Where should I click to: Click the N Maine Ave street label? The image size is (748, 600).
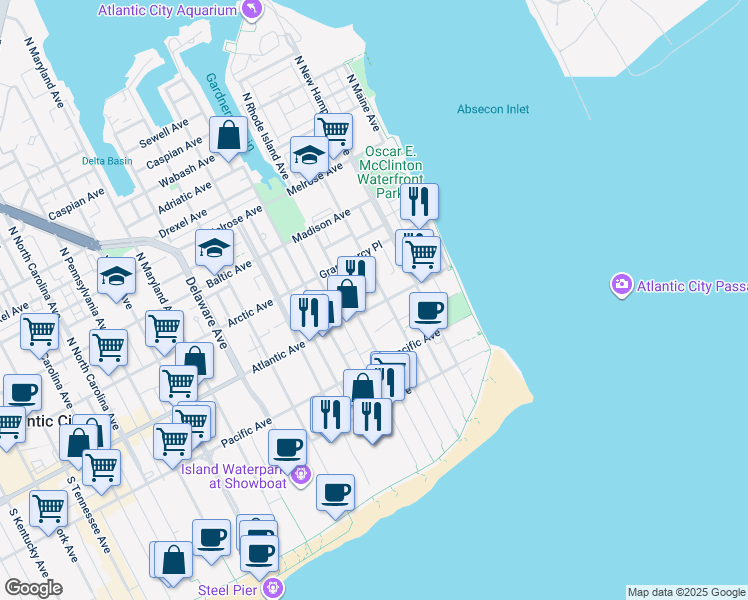coord(364,103)
